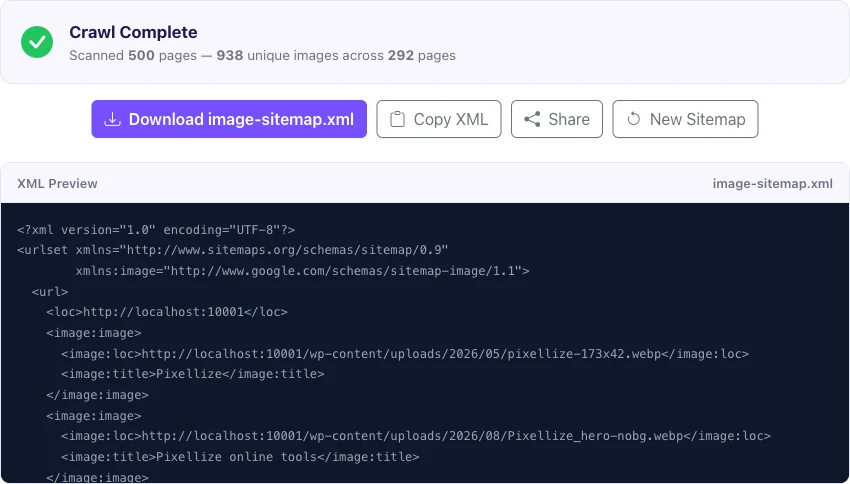Click the clipboard icon beside Copy XML
850x484 pixels.
point(397,119)
